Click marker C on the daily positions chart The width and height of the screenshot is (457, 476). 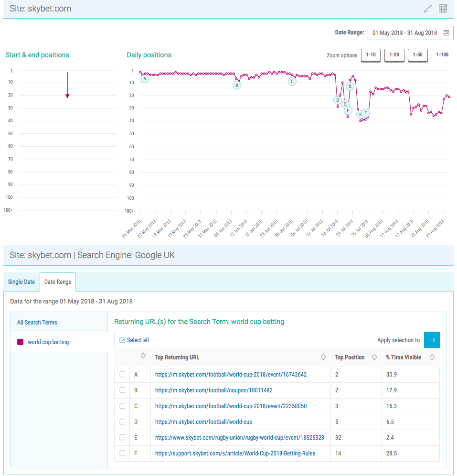[292, 81]
